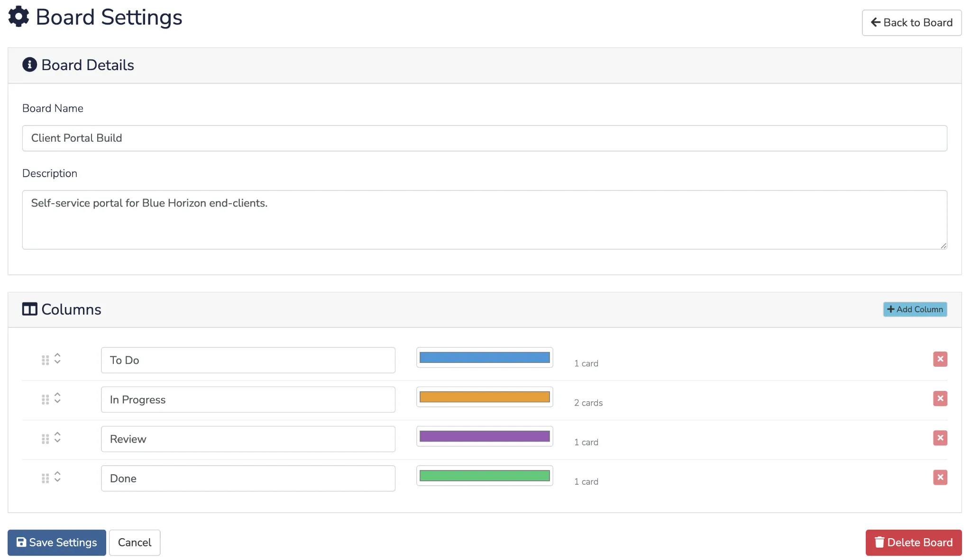Click the gear icon beside Board Settings
971x560 pixels.
(x=18, y=17)
